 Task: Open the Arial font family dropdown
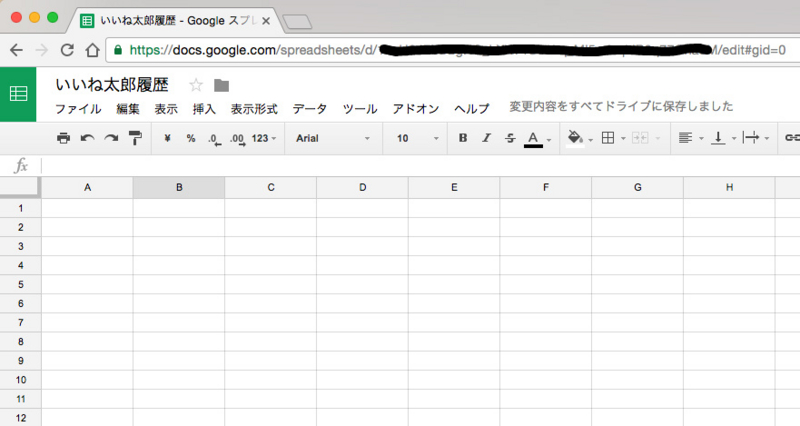pyautogui.click(x=333, y=138)
